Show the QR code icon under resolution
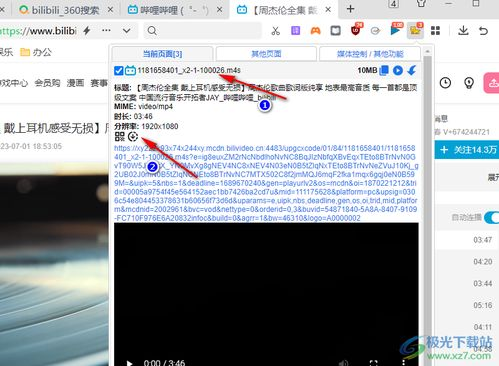Viewport: 499px width, 366px height. 119,136
